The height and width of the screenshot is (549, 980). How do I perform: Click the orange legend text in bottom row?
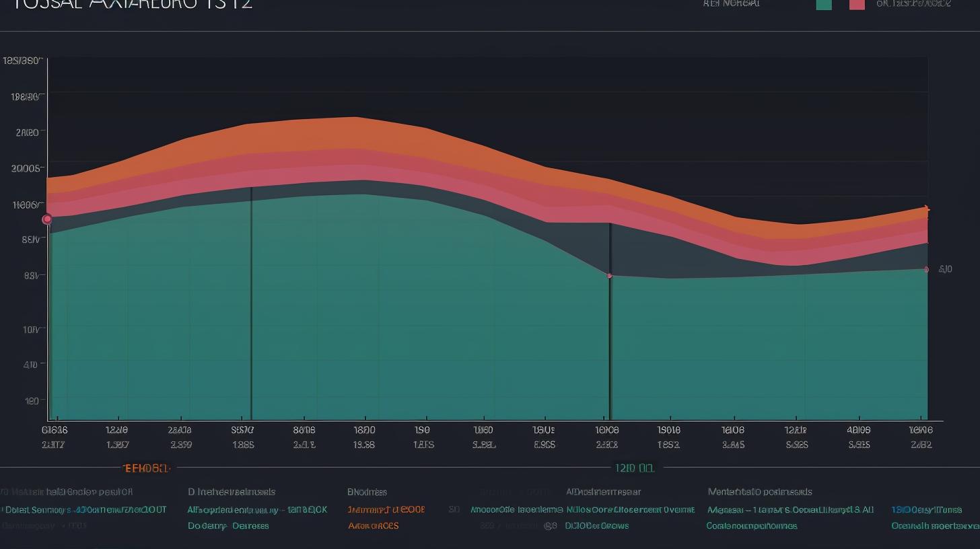click(x=386, y=510)
